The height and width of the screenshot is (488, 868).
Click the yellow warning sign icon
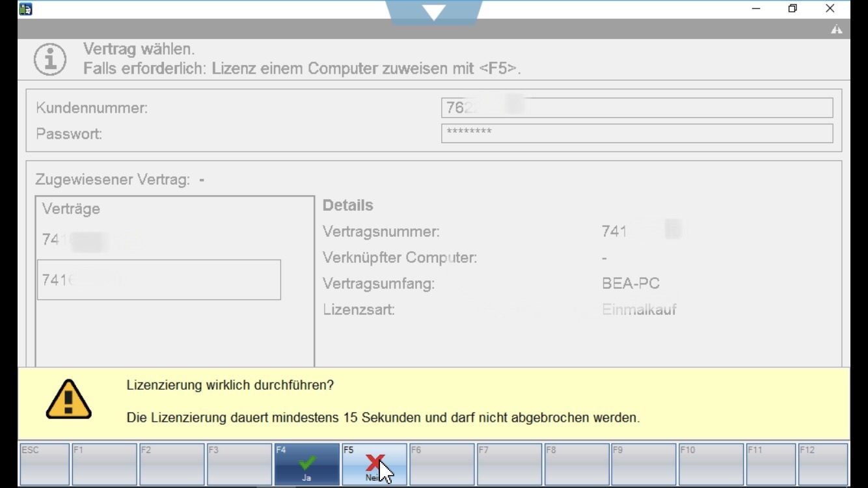coord(68,399)
